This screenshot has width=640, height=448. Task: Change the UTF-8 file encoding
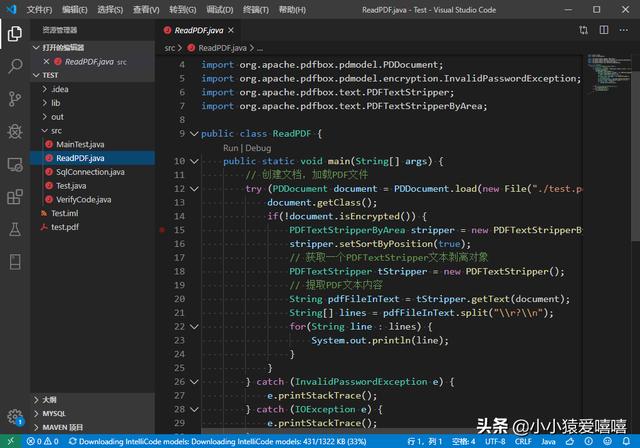point(495,441)
